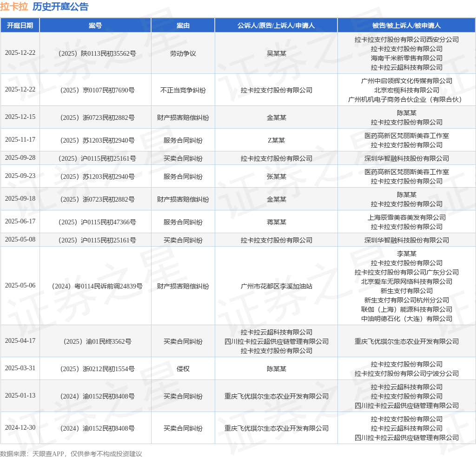Click the date 2025-05-06

20,285
